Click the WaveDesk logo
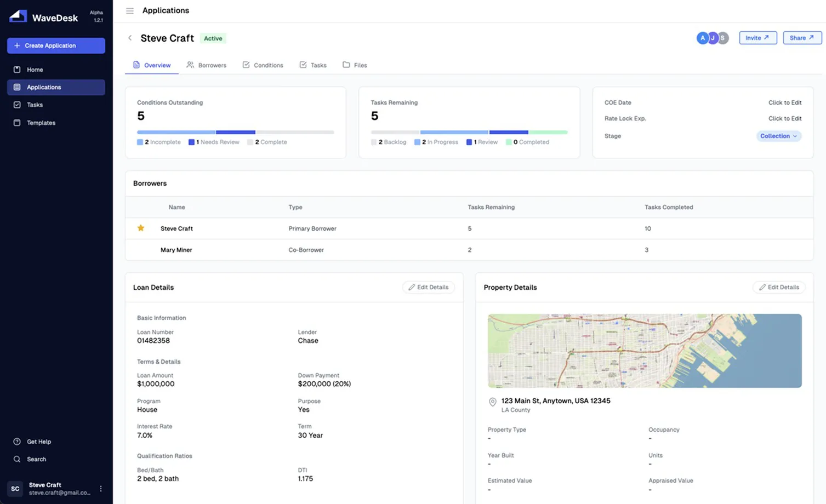This screenshot has height=504, width=826. point(18,16)
